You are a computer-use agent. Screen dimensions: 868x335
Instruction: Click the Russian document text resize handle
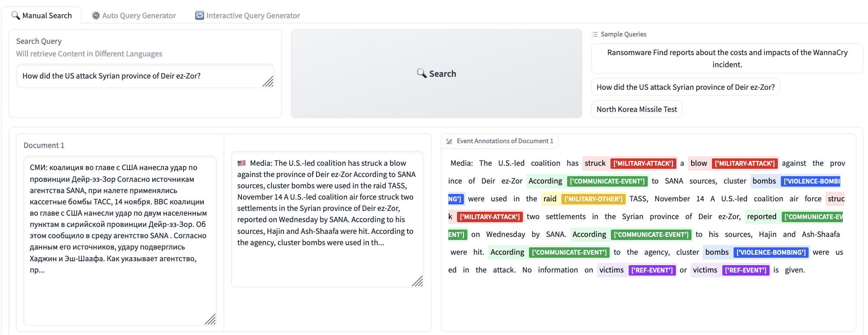point(210,319)
